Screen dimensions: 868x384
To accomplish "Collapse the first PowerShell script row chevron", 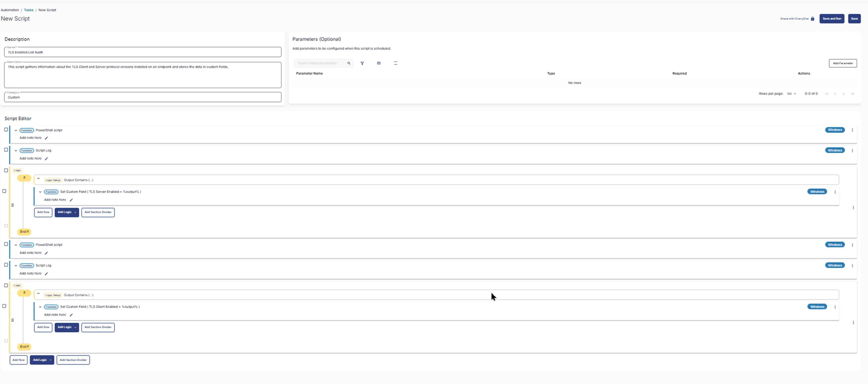I will pyautogui.click(x=16, y=131).
